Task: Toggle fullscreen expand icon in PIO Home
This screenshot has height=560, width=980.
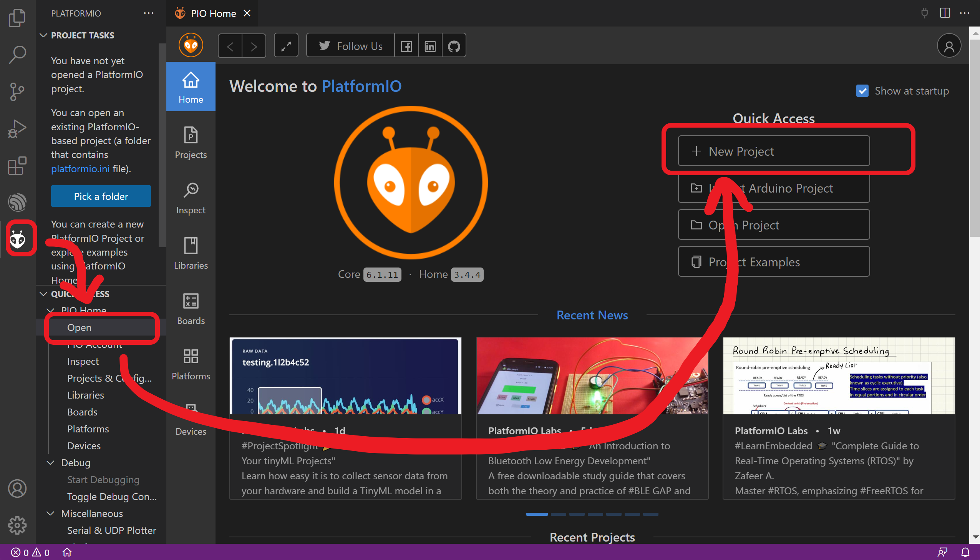Action: click(286, 46)
